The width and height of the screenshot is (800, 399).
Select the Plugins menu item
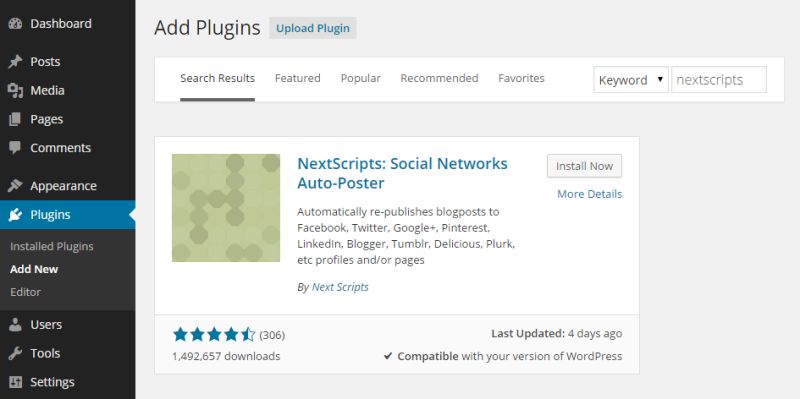[67, 215]
